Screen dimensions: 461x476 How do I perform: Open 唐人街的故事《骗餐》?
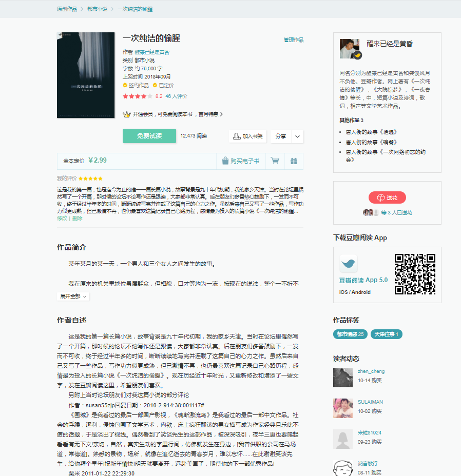[x=371, y=142]
